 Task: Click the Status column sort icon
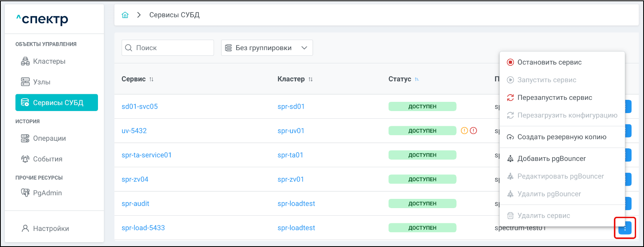417,79
